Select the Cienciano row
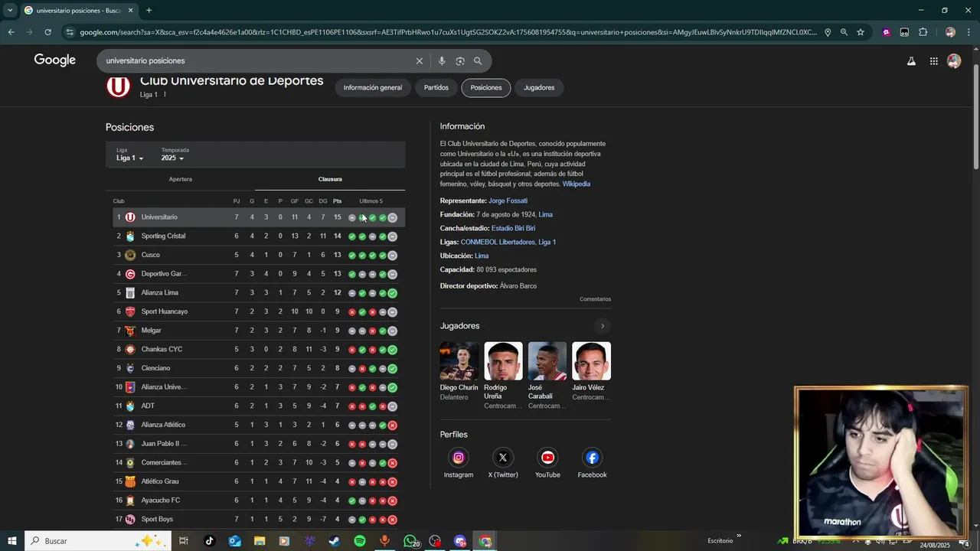This screenshot has height=551, width=980. tap(259, 368)
